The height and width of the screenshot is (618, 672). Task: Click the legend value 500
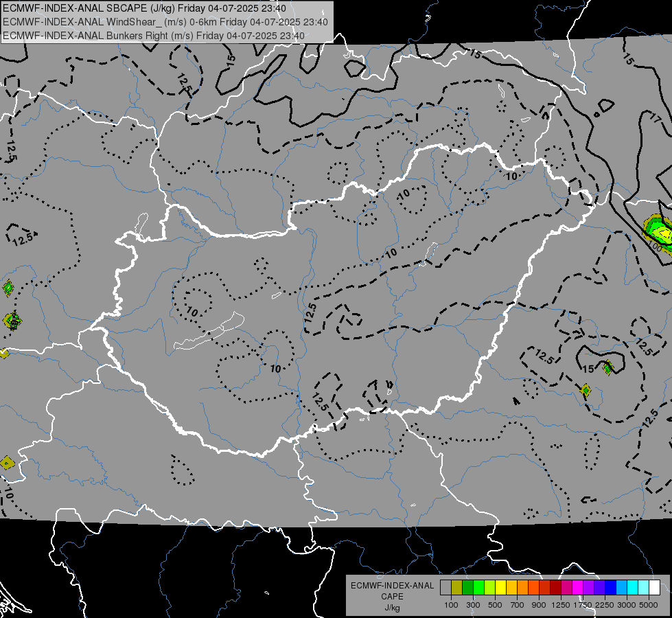[x=495, y=605]
